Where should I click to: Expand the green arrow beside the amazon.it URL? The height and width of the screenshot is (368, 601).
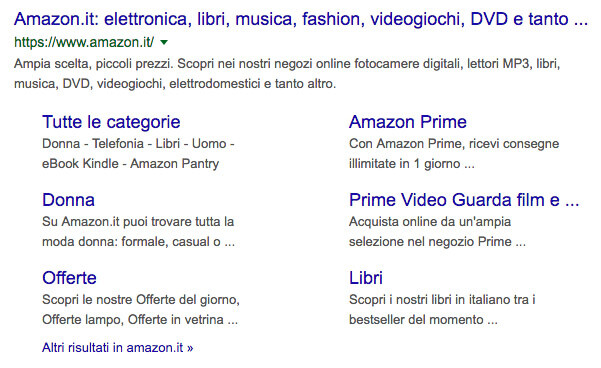pos(164,43)
